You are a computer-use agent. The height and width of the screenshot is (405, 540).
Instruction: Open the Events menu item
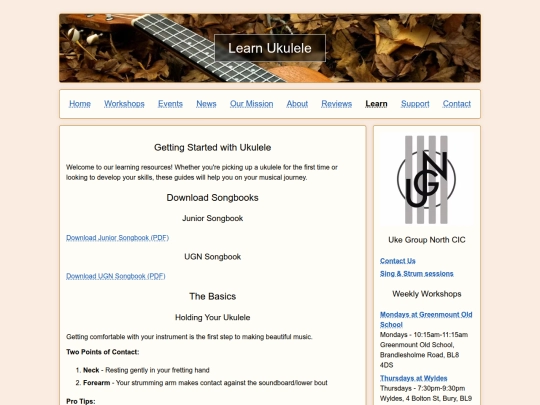[x=170, y=104]
